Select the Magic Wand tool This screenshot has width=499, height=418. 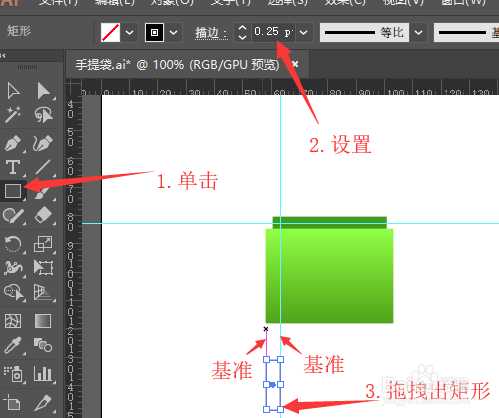pyautogui.click(x=13, y=115)
